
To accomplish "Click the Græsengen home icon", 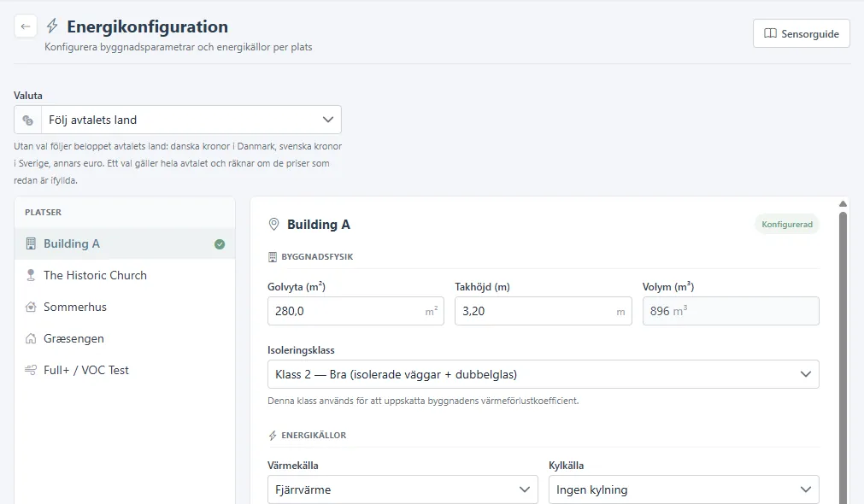I will point(31,339).
